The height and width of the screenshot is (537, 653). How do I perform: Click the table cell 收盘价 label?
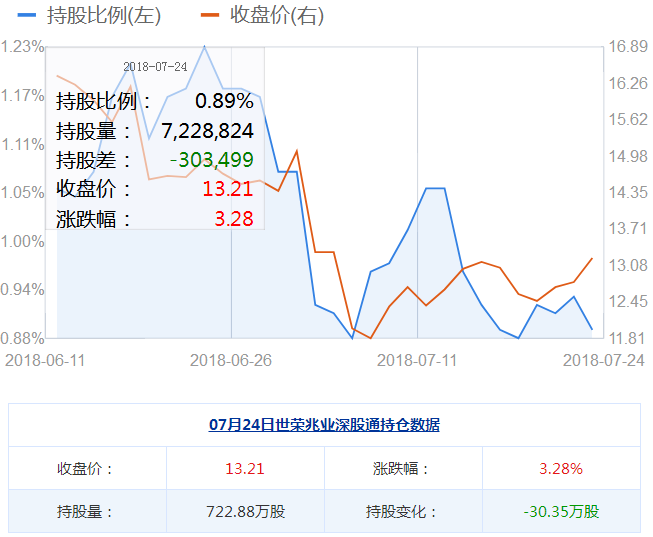[x=85, y=469]
